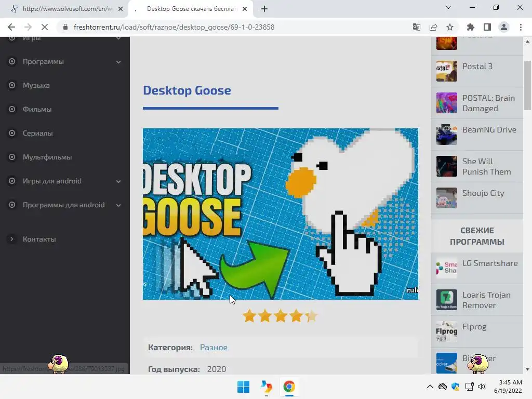The height and width of the screenshot is (399, 532).
Task: Open the Сериалы sidebar section
Action: [x=37, y=134]
